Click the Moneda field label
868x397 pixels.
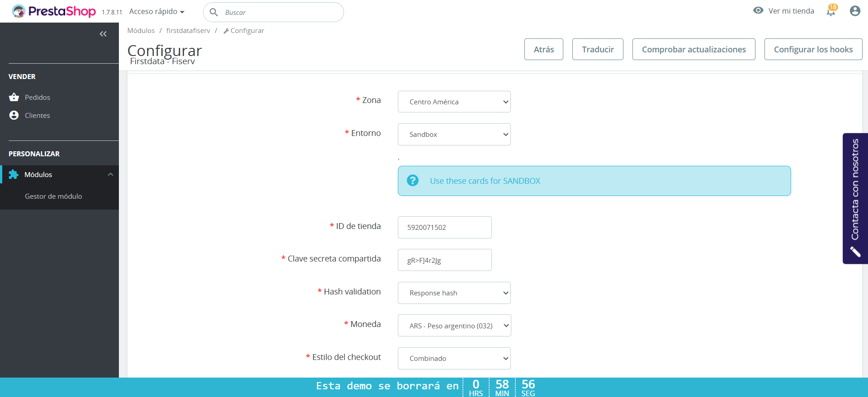click(366, 324)
